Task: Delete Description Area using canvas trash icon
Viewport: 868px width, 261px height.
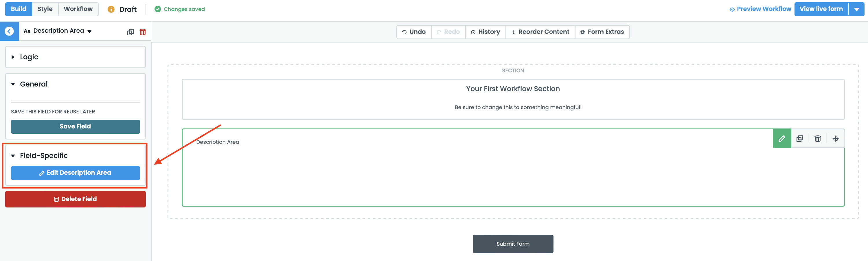Action: coord(817,138)
